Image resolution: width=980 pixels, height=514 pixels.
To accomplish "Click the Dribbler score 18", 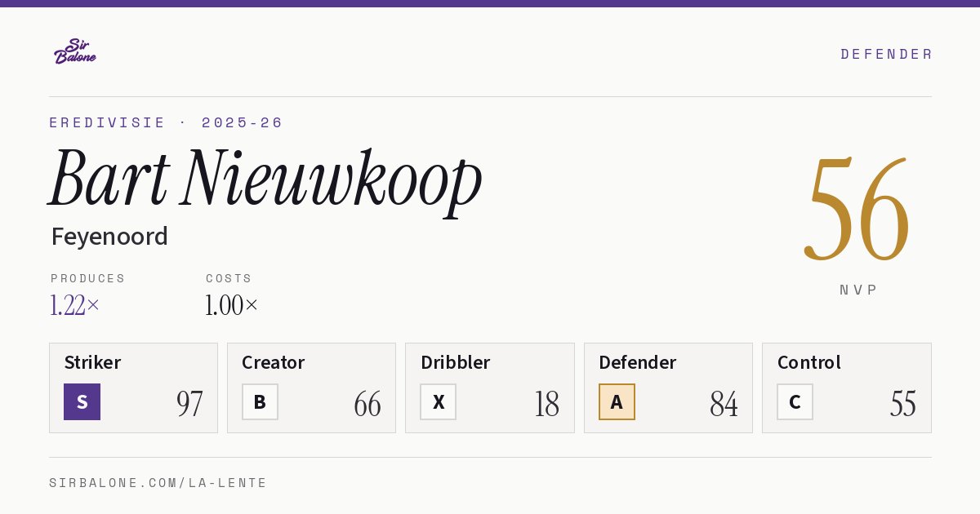I will (546, 403).
